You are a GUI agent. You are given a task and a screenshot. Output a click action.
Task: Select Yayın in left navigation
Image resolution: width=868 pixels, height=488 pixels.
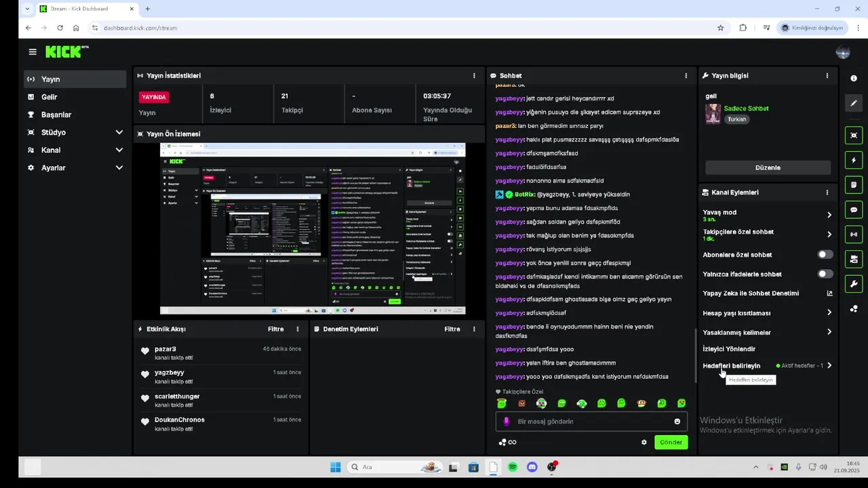pyautogui.click(x=75, y=79)
